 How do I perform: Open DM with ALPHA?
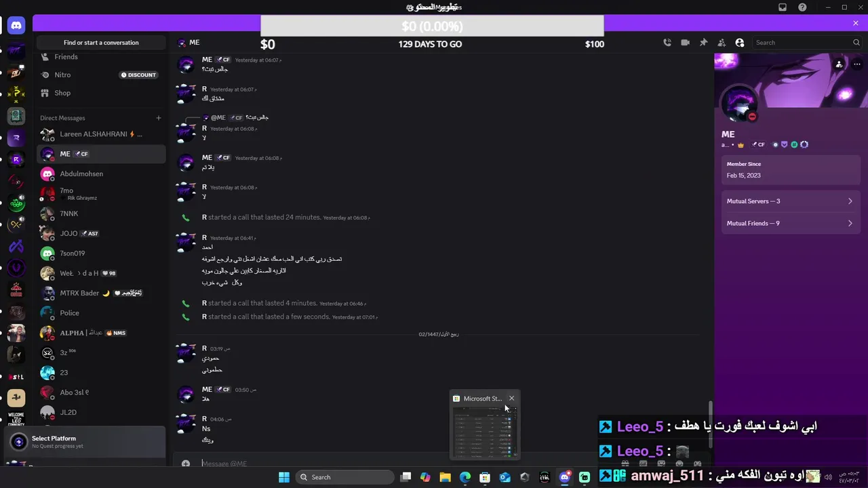pos(101,333)
